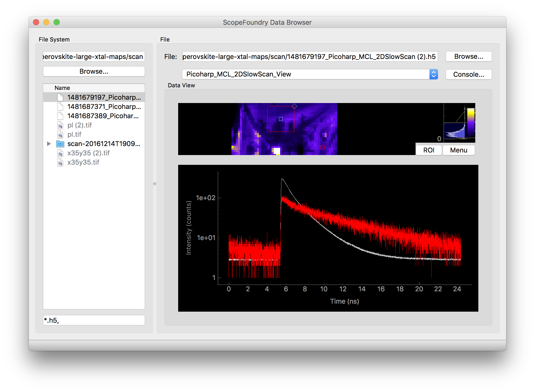Click the 1481679197_Picoharp document icon
The image size is (535, 392).
pyautogui.click(x=60, y=97)
